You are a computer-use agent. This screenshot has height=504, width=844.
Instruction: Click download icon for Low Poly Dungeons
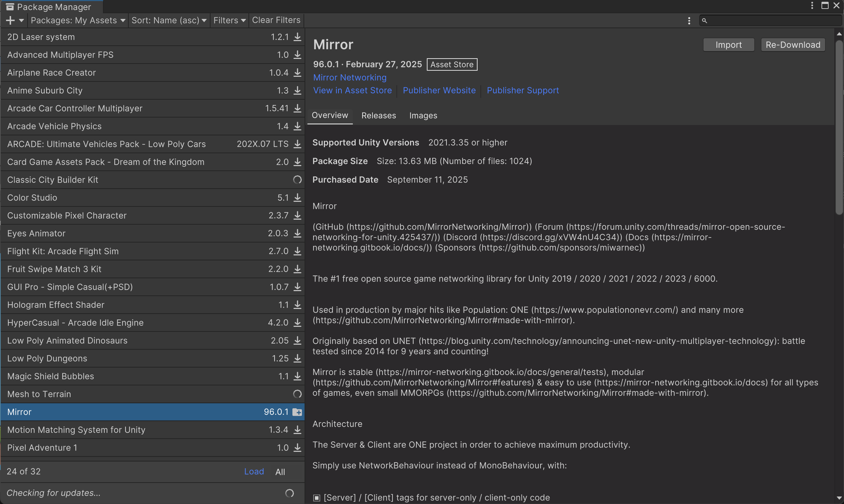297,359
